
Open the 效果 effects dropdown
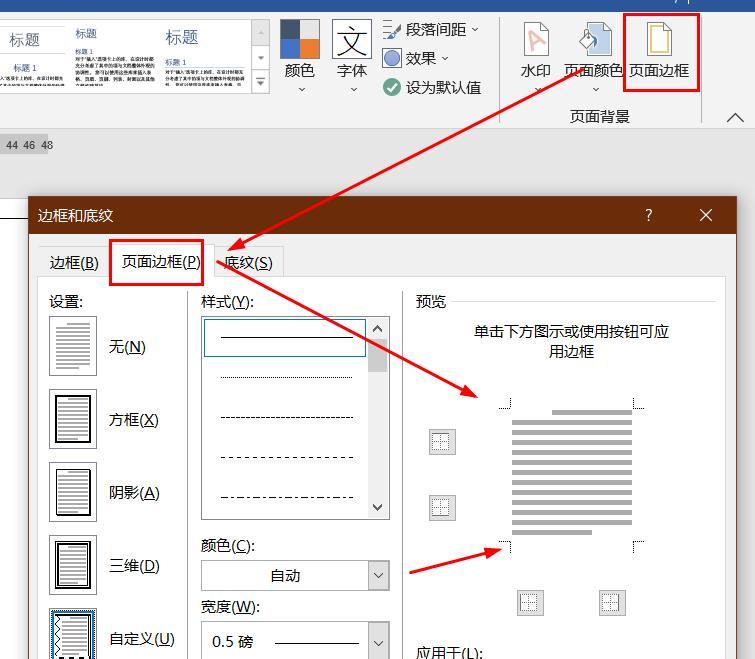[x=416, y=59]
